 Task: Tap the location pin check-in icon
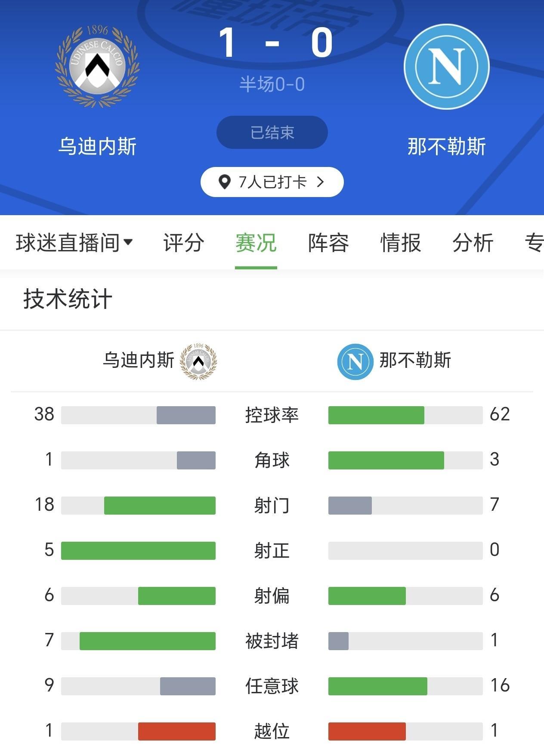point(224,182)
